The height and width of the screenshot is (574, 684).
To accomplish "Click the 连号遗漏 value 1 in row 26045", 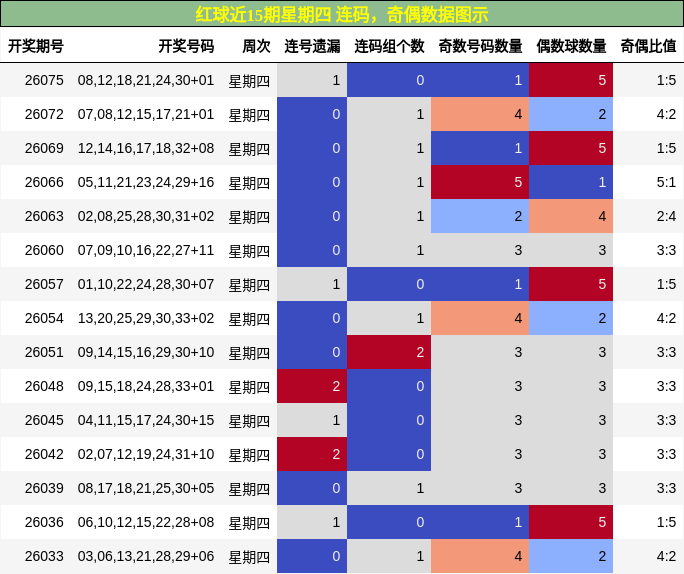I will (x=312, y=420).
